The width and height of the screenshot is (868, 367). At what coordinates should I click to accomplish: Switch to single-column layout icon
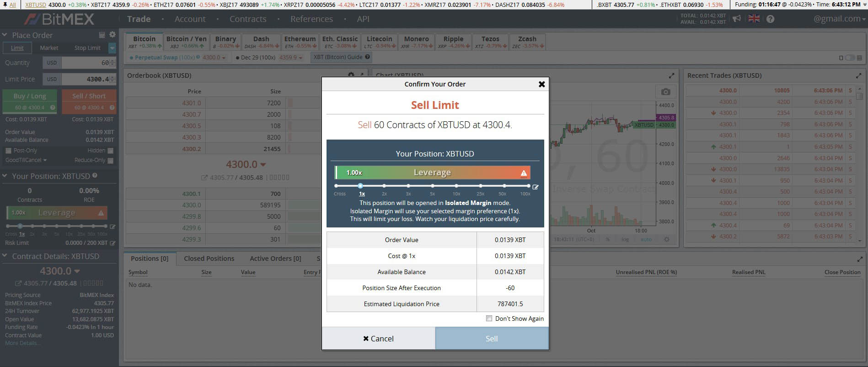tap(841, 58)
